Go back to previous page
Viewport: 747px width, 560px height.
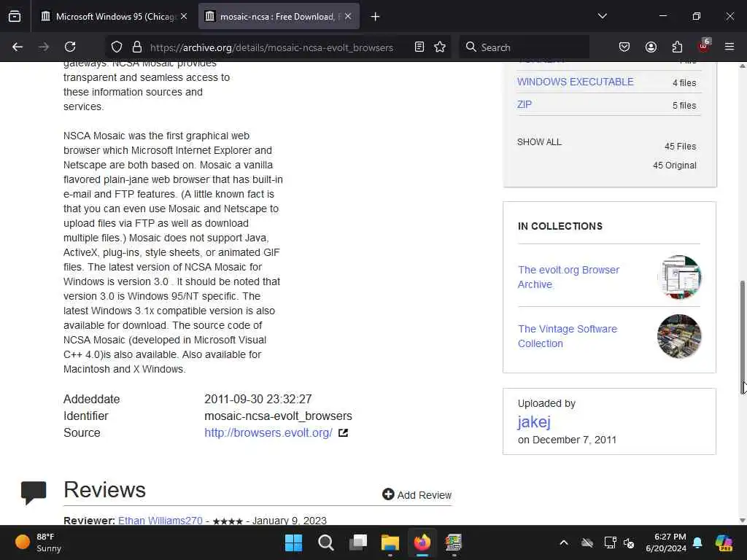18,47
